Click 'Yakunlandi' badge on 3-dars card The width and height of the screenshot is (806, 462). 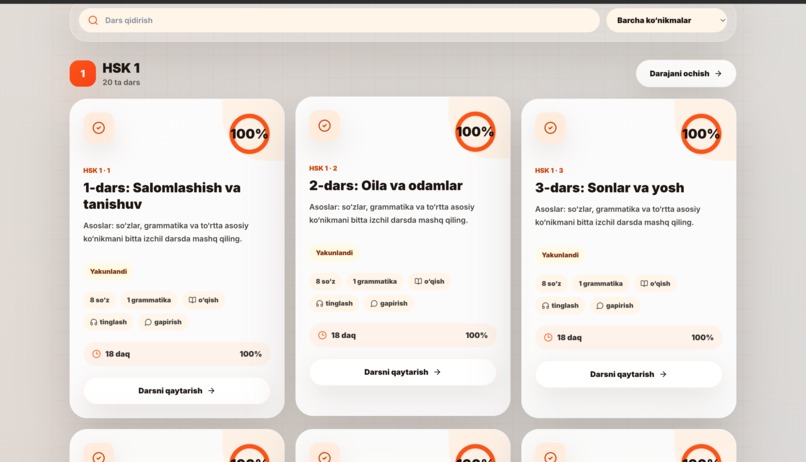click(560, 255)
